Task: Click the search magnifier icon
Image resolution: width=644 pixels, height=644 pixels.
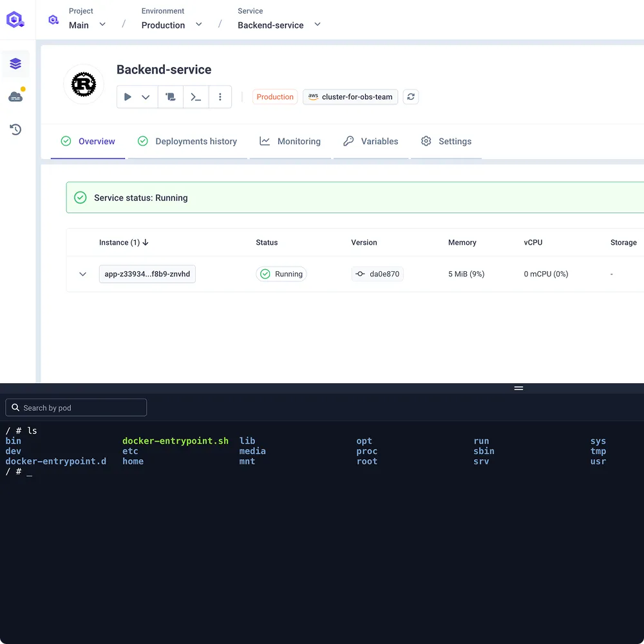Action: pos(15,408)
